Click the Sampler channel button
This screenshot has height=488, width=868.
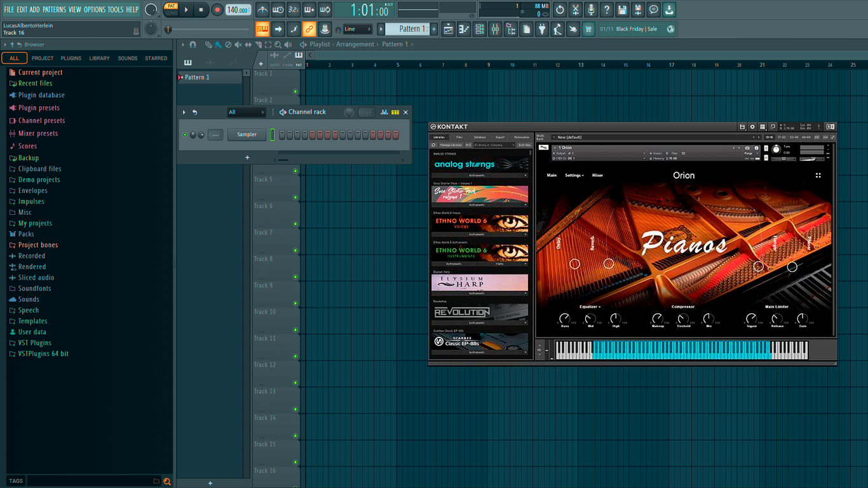click(x=247, y=135)
